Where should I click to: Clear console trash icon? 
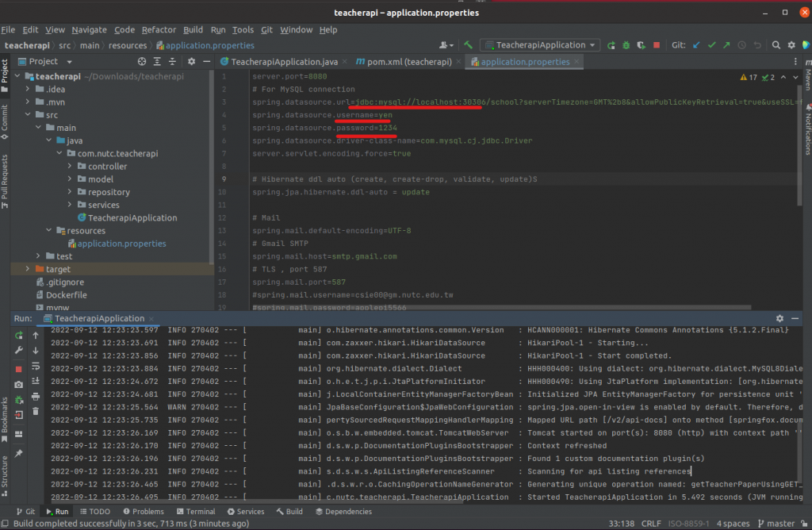[36, 411]
